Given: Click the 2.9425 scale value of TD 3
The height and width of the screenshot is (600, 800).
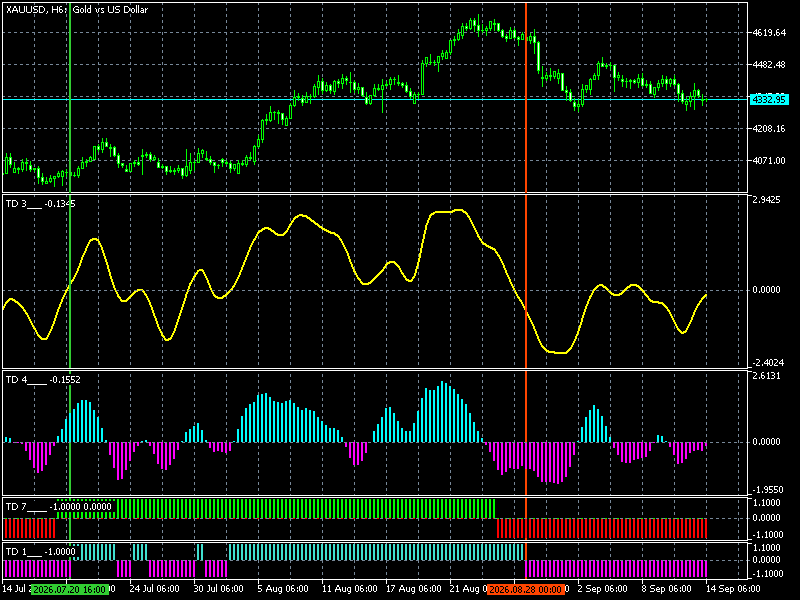Looking at the screenshot, I should point(766,199).
